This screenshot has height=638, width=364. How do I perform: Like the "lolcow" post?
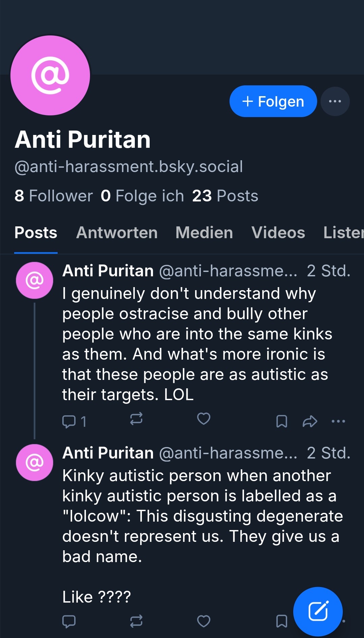(x=204, y=621)
